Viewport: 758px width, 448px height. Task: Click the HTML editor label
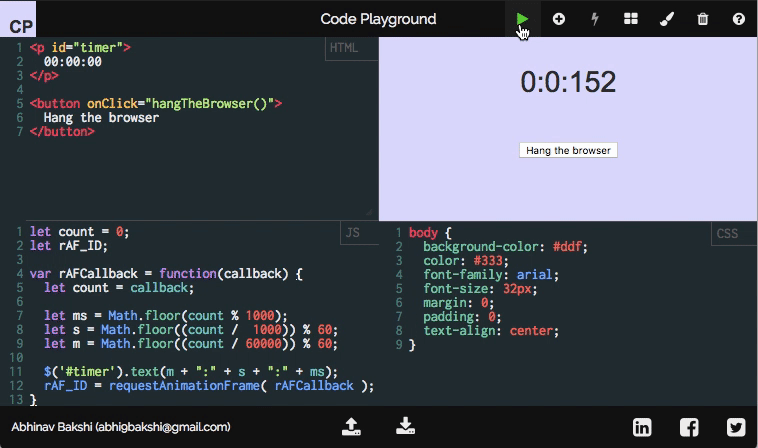(x=344, y=48)
